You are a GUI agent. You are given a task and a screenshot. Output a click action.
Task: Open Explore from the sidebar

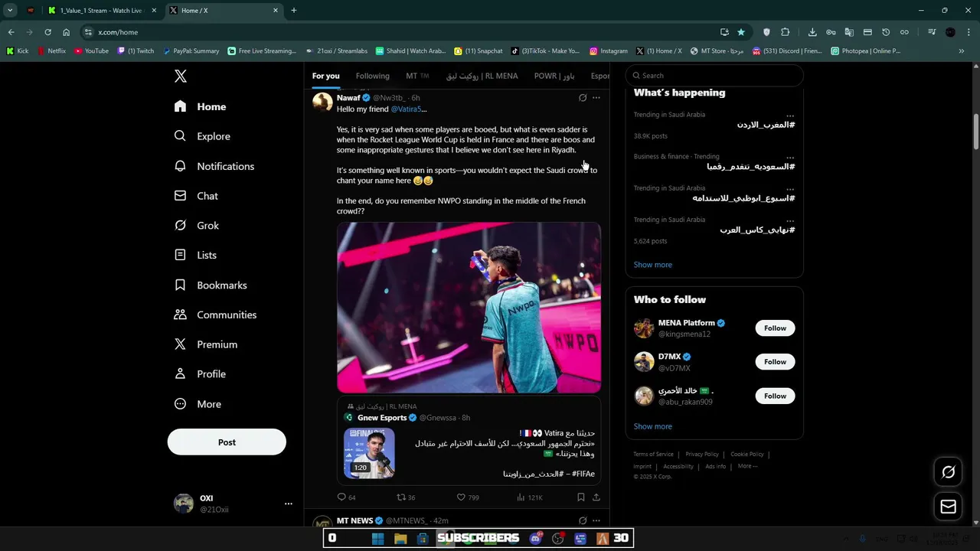click(203, 136)
